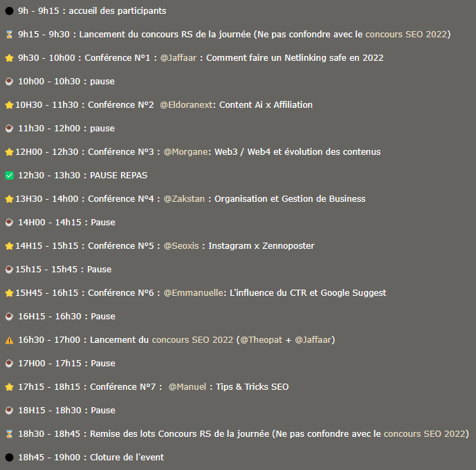Click the time range '10H30 - 11h30'
Screen dimensions: 476x470
point(47,105)
